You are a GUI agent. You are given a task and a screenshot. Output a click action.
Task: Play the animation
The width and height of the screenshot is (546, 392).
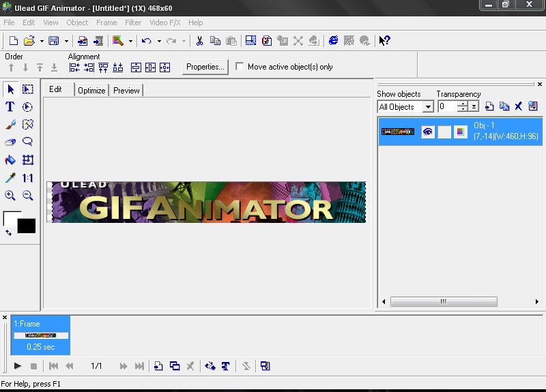point(18,366)
